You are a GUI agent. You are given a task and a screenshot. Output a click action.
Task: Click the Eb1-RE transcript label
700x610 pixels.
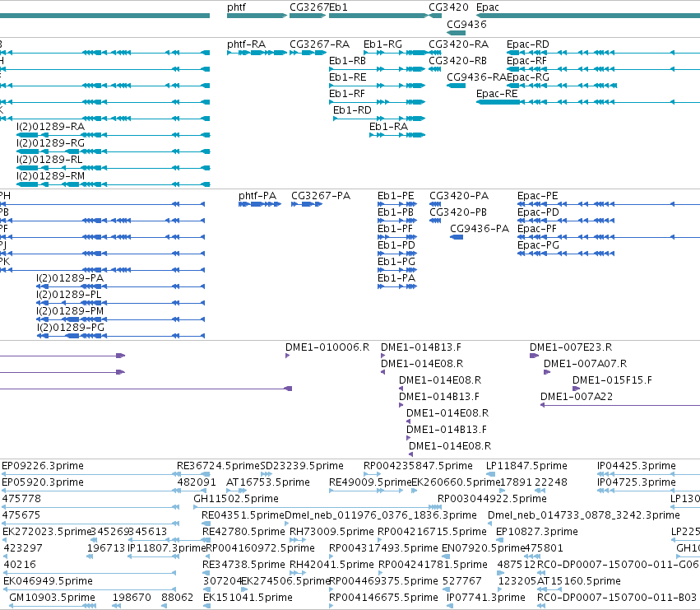[x=347, y=77]
